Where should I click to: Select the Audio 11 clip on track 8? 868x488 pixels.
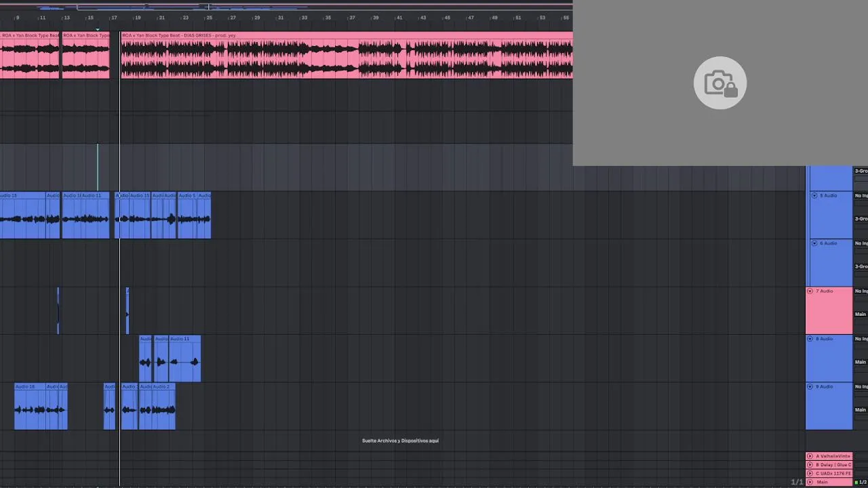tap(184, 359)
